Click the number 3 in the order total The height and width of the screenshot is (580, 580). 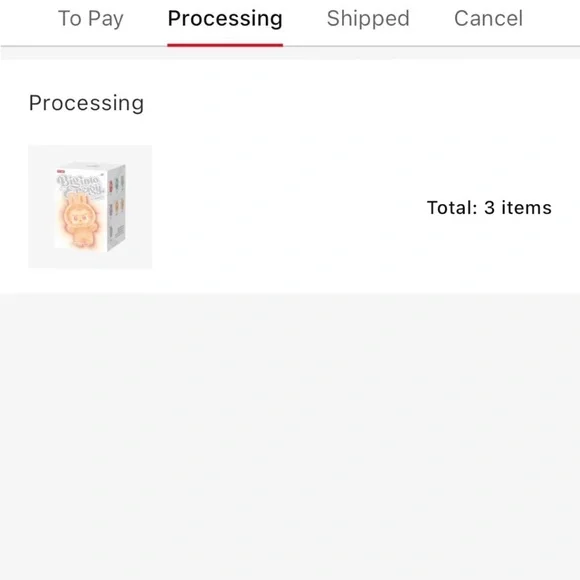489,208
